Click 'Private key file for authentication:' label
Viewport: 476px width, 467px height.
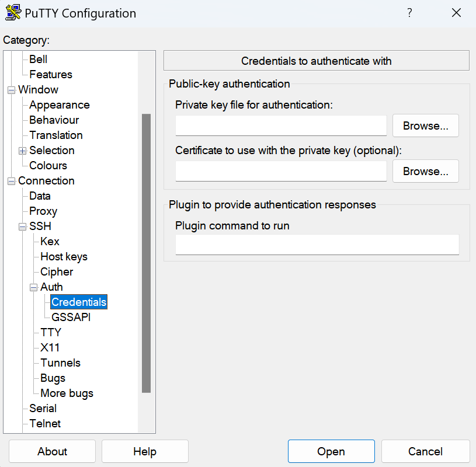pyautogui.click(x=254, y=105)
